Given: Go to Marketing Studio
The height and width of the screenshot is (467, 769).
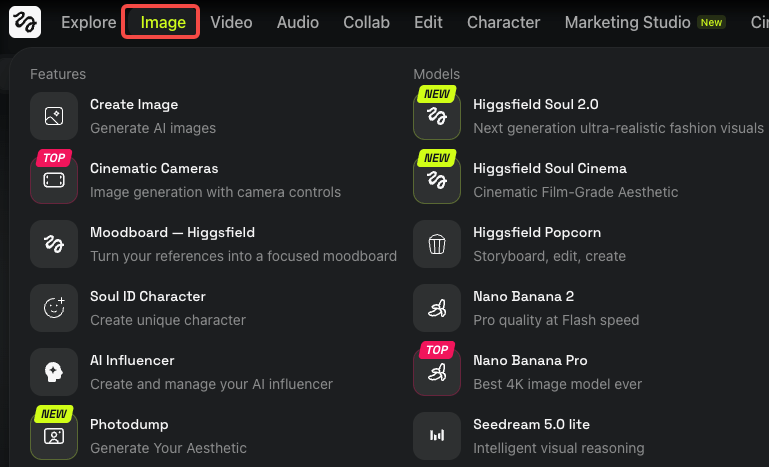Looking at the screenshot, I should tap(627, 22).
